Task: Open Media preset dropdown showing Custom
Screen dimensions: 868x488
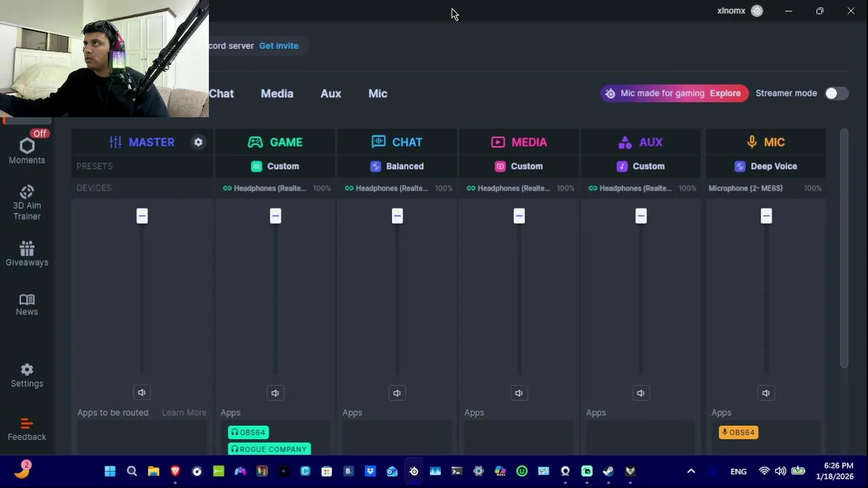Action: (x=519, y=166)
